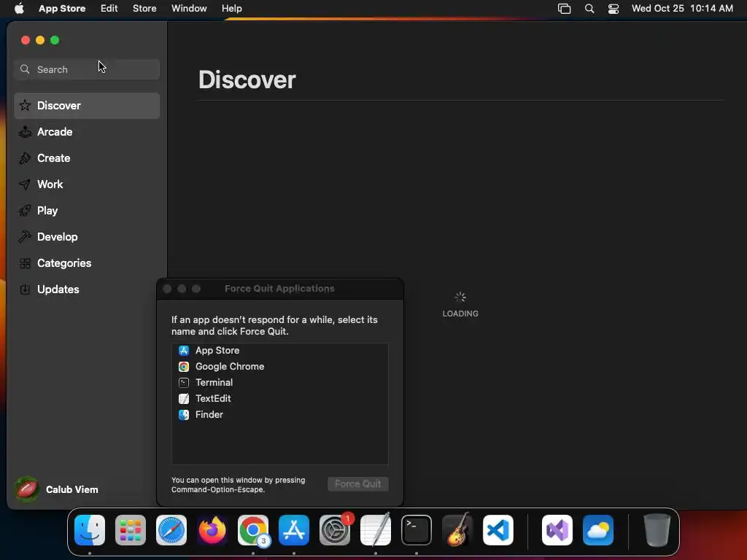Open the Window menu
This screenshot has width=747, height=560.
click(189, 8)
